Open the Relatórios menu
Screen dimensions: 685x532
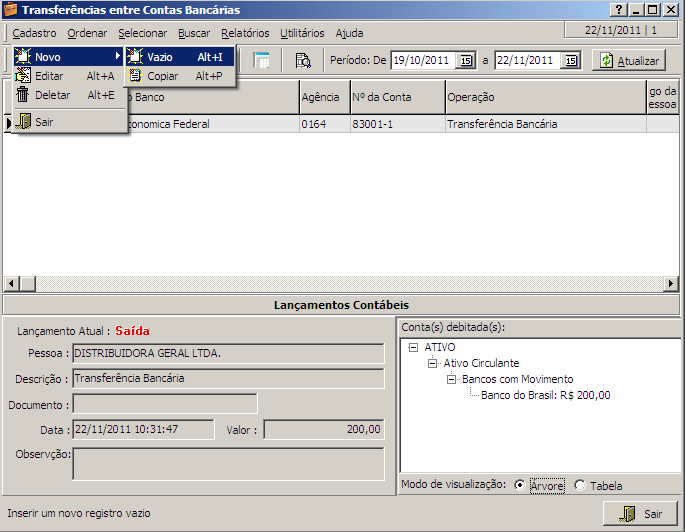click(x=245, y=33)
